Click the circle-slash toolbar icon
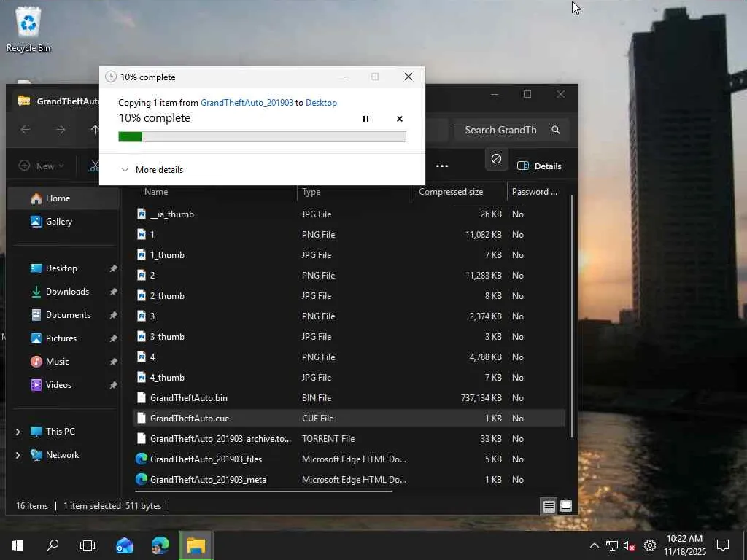Viewport: 747px width, 560px height. 496,159
